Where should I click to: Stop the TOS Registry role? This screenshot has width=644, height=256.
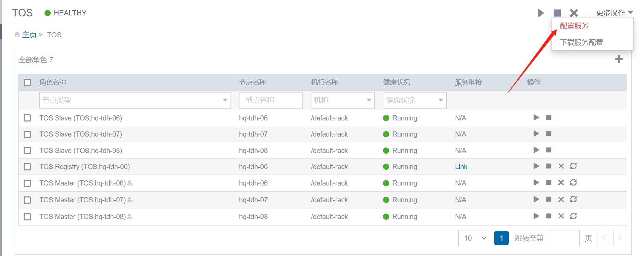point(549,166)
